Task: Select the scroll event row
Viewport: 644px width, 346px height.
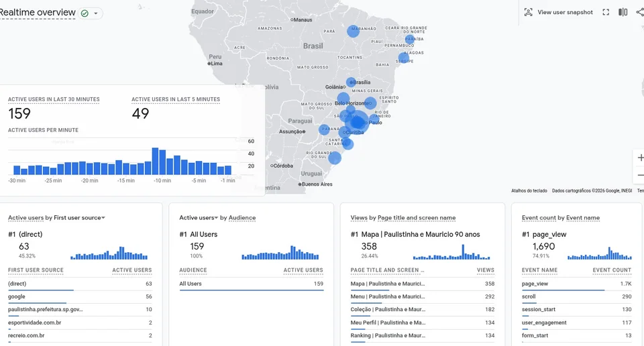Action: 577,297
